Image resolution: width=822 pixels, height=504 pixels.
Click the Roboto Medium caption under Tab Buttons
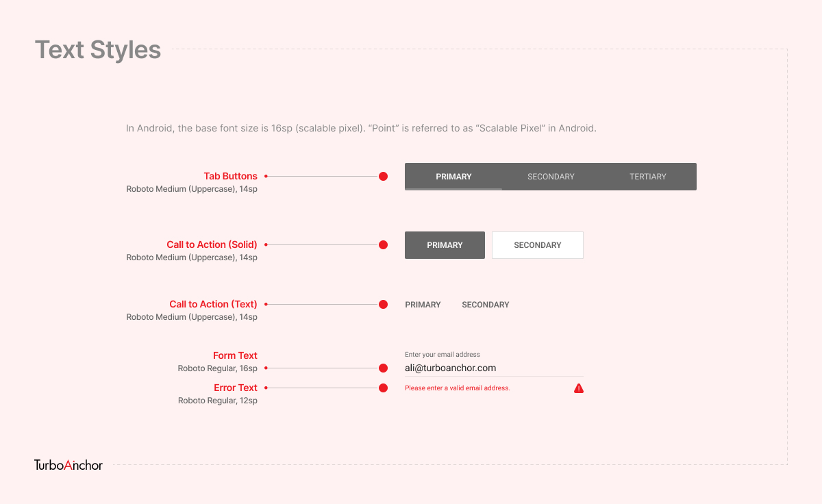(x=192, y=189)
